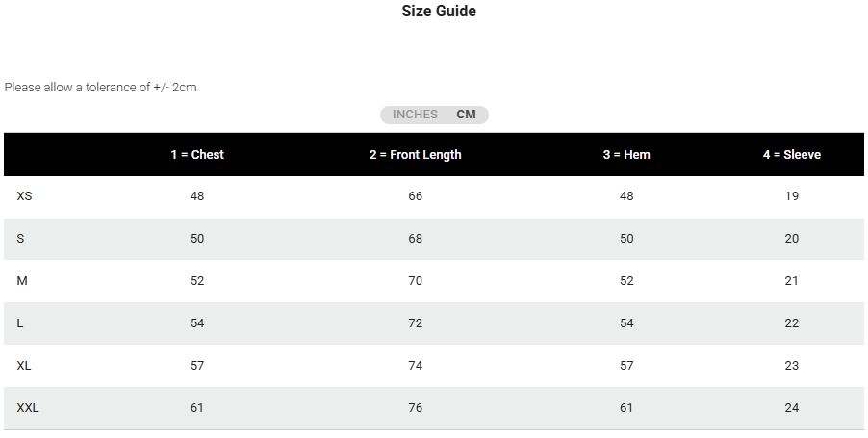Viewport: 868px width, 438px height.
Task: Click the 4 = Sleeve column header
Action: pyautogui.click(x=791, y=154)
